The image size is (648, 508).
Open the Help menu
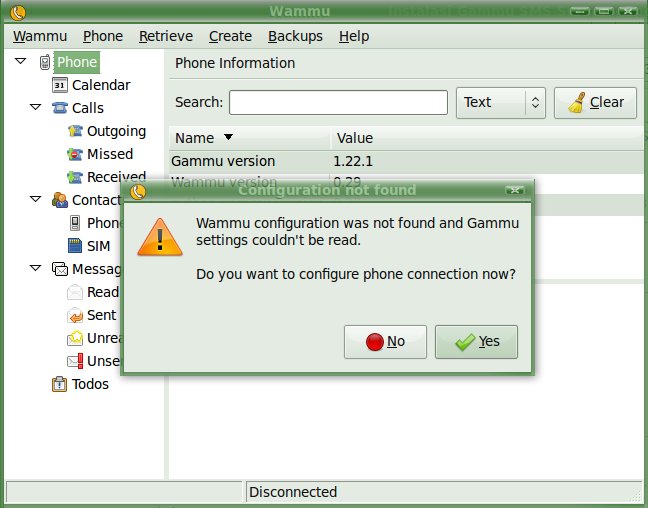[354, 36]
